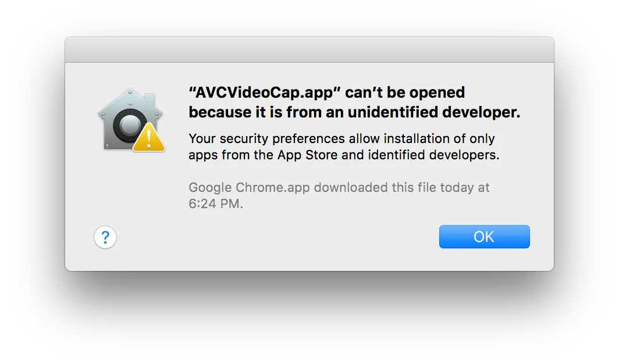Click the empty area beside the OK button
This screenshot has height=364, width=619.
[x=349, y=237]
